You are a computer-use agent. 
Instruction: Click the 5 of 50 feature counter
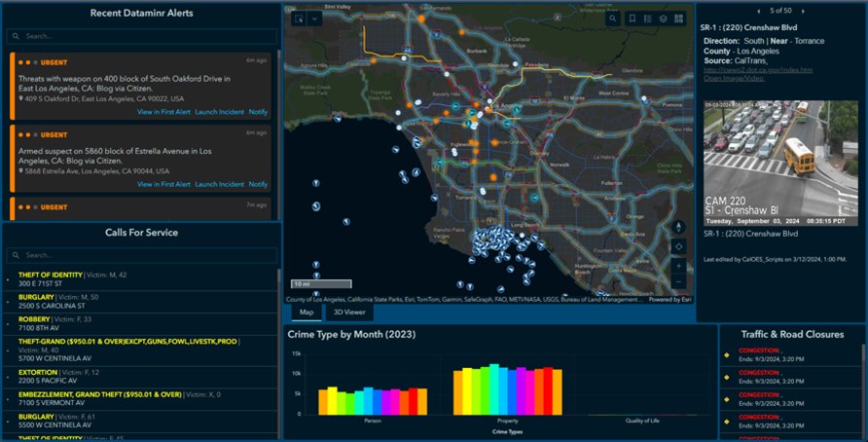[x=780, y=11]
